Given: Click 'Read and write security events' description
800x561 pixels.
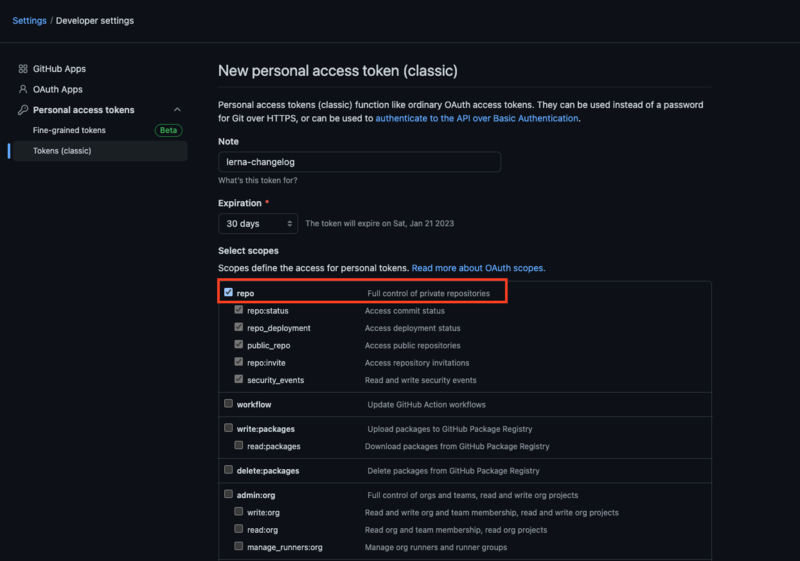Looking at the screenshot, I should click(420, 380).
